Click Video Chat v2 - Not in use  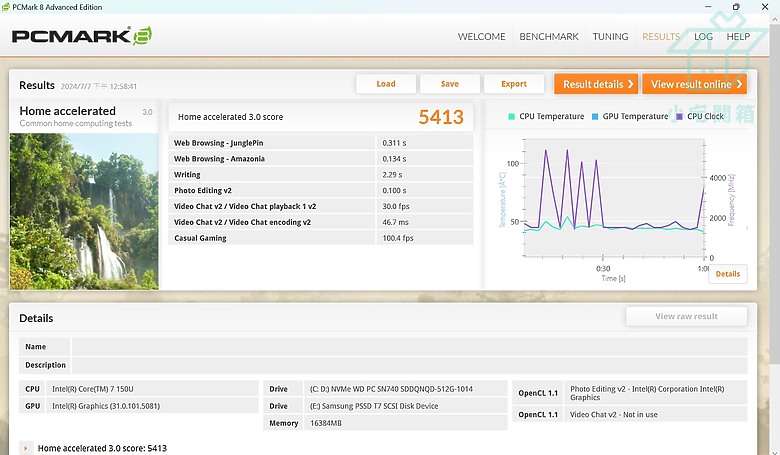click(614, 414)
